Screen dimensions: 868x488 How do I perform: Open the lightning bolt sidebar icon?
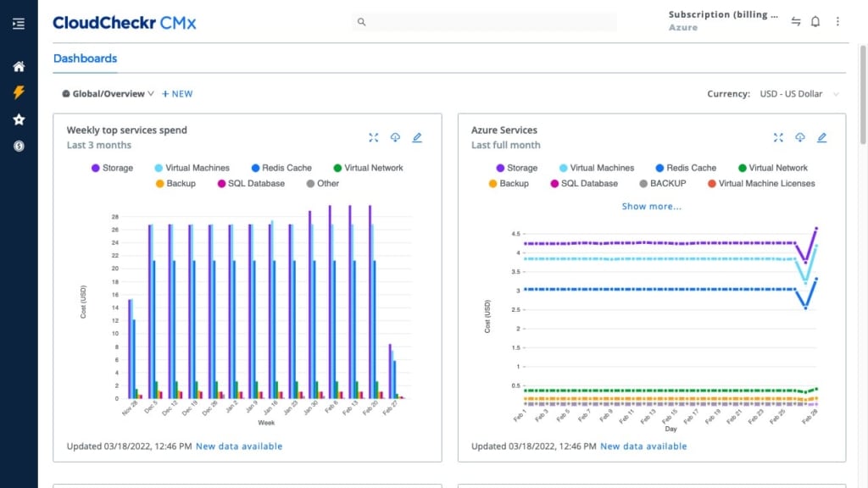coord(19,91)
